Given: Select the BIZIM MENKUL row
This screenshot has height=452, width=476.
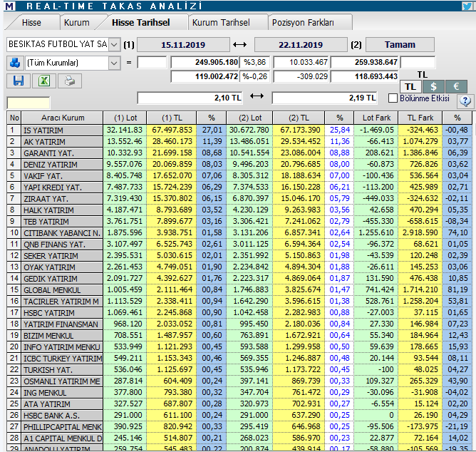Looking at the screenshot, I should coord(239,336).
